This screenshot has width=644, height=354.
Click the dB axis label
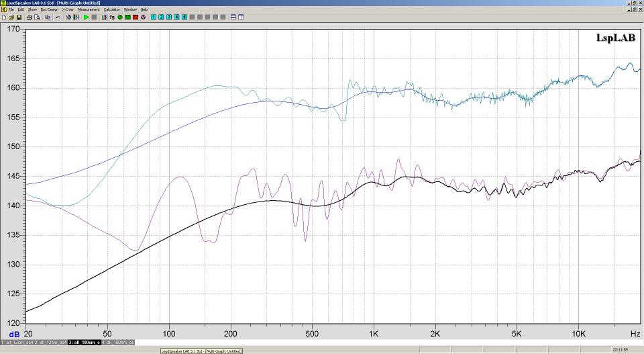coord(13,335)
